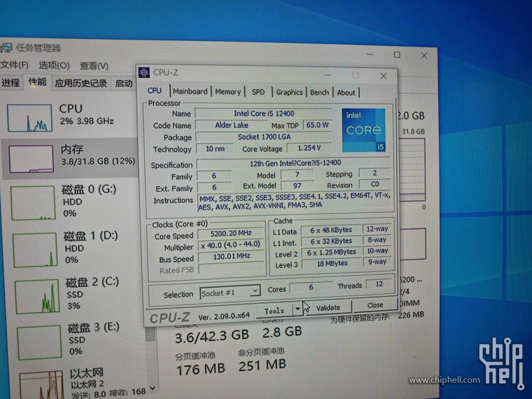Viewport: 532px width, 399px height.
Task: Select the 磁盘 3 (E:) graph thumbnail
Action: (39, 343)
